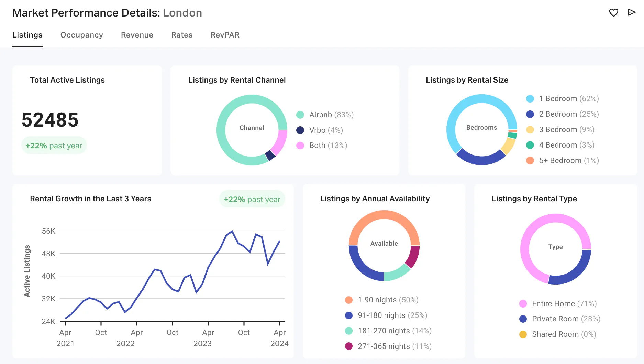Click the Apr 2024 x-axis label
The height and width of the screenshot is (364, 644).
(279, 338)
